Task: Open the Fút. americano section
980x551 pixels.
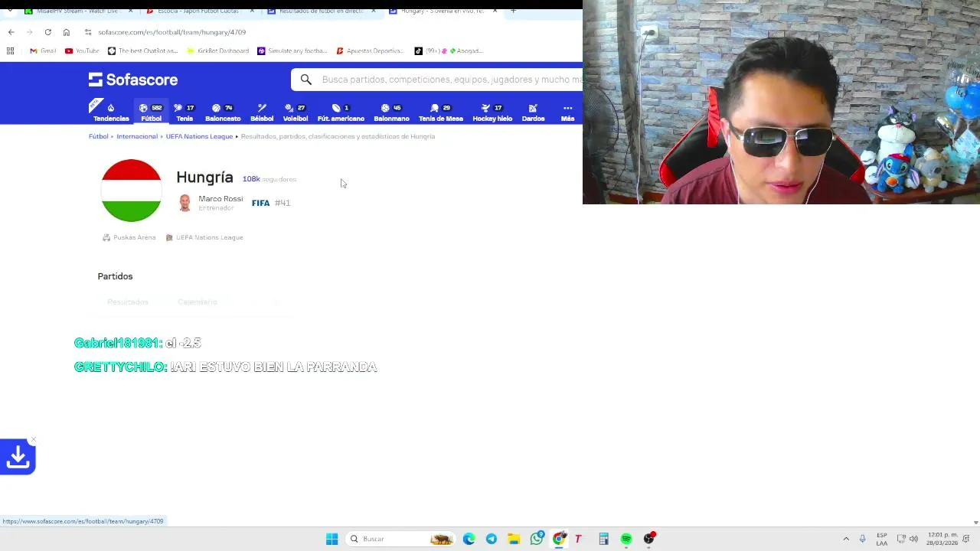Action: point(341,112)
